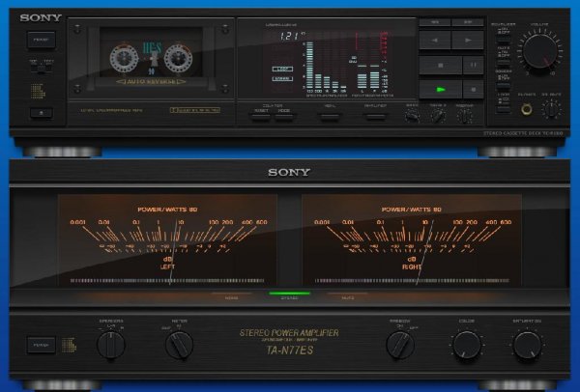Click the Sony logo on the amplifier
Screen dimensions: 580x392
[x=289, y=172]
